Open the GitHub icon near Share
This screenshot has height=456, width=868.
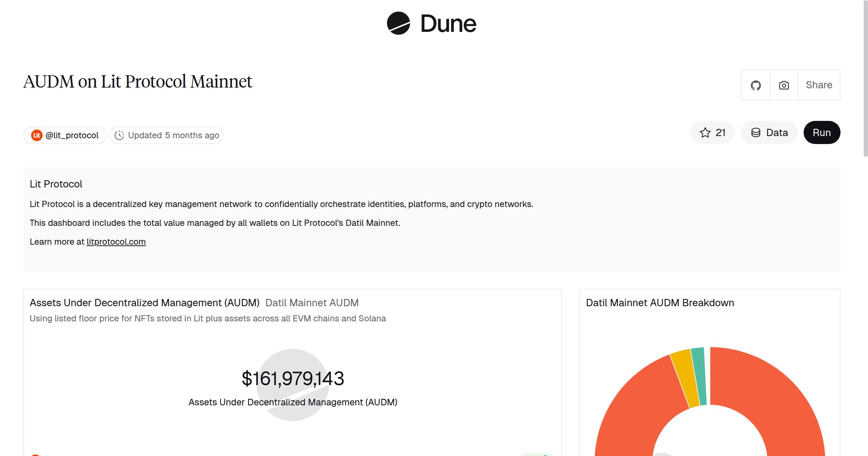pos(756,85)
